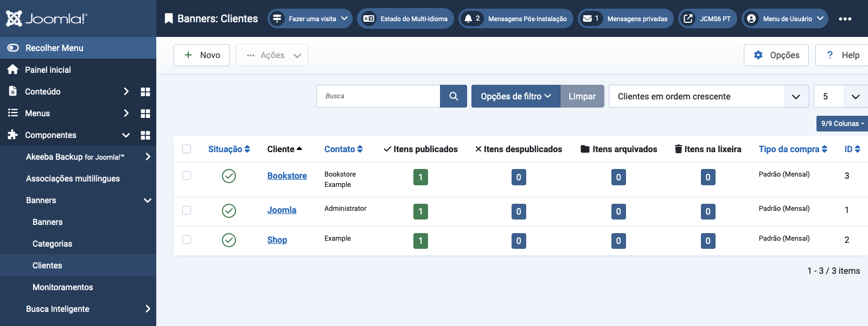Click the Novo button

pos(201,55)
